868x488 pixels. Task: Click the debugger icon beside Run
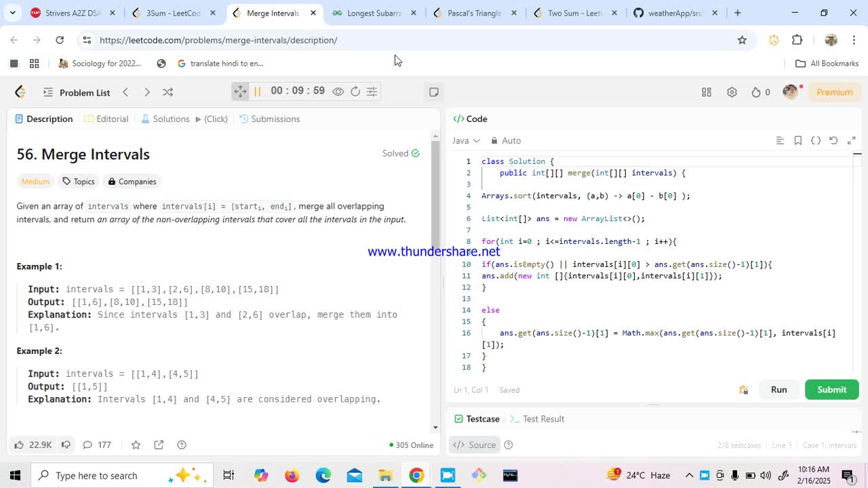[x=744, y=390]
